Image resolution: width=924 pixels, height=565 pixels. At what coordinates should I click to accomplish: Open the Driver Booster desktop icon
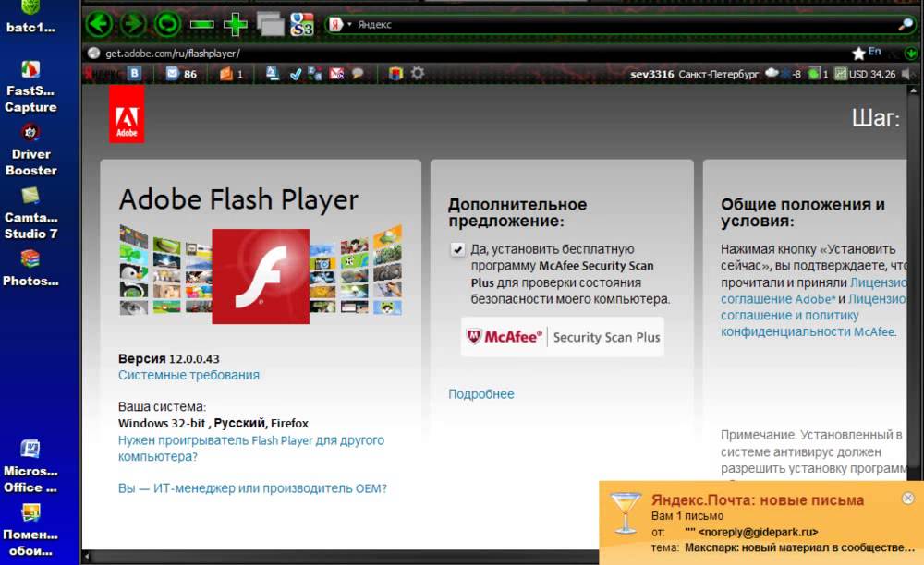(30, 150)
